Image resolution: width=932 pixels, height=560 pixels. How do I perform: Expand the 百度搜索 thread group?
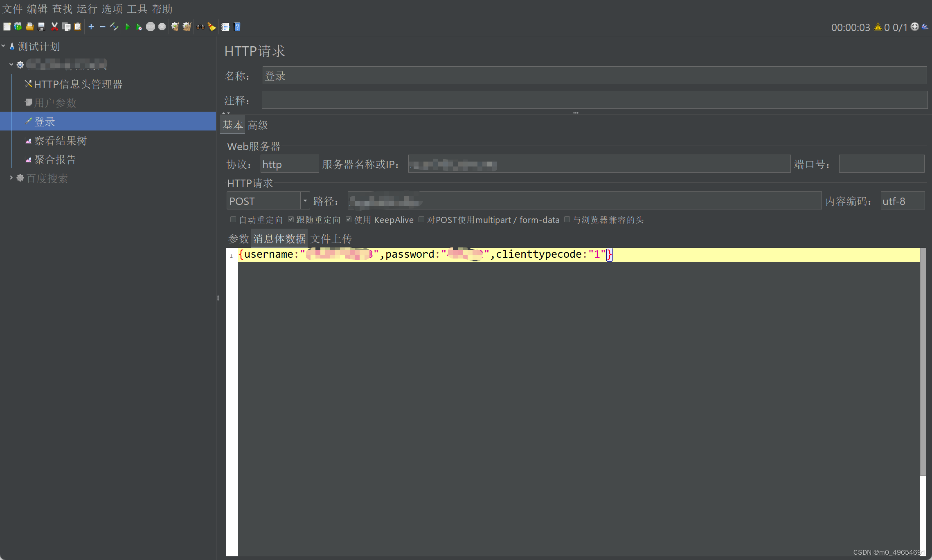click(x=11, y=178)
